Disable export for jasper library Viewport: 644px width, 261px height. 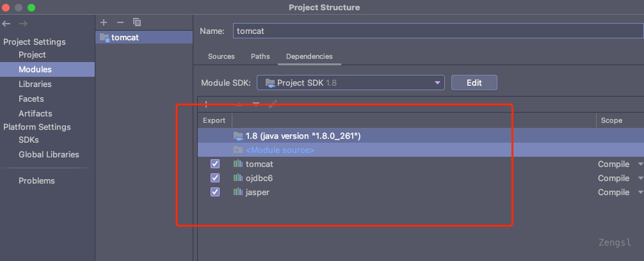click(x=215, y=192)
